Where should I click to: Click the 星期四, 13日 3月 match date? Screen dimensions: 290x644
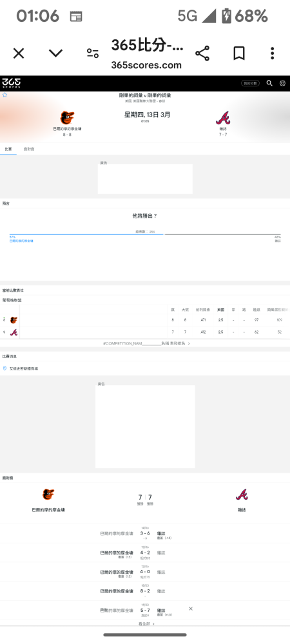point(147,115)
